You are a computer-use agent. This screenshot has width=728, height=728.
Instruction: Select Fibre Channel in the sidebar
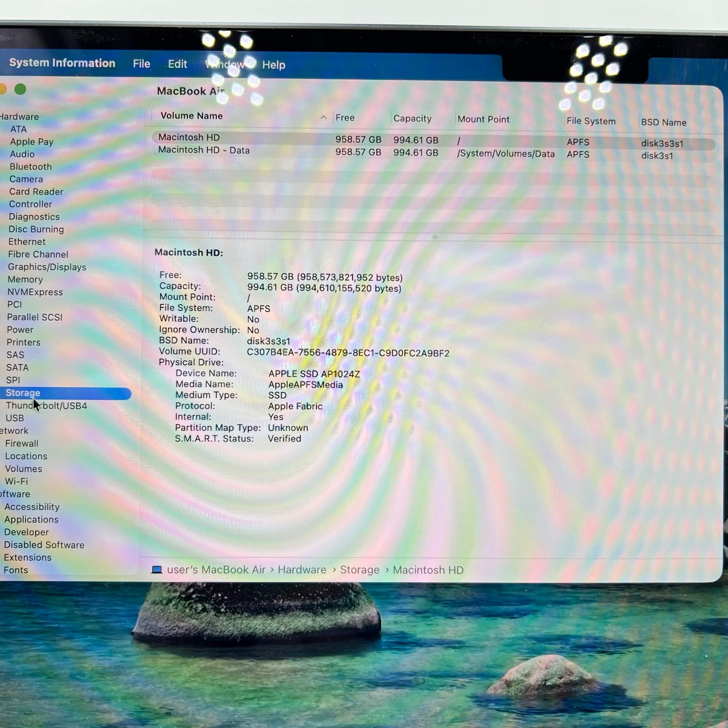pos(38,254)
